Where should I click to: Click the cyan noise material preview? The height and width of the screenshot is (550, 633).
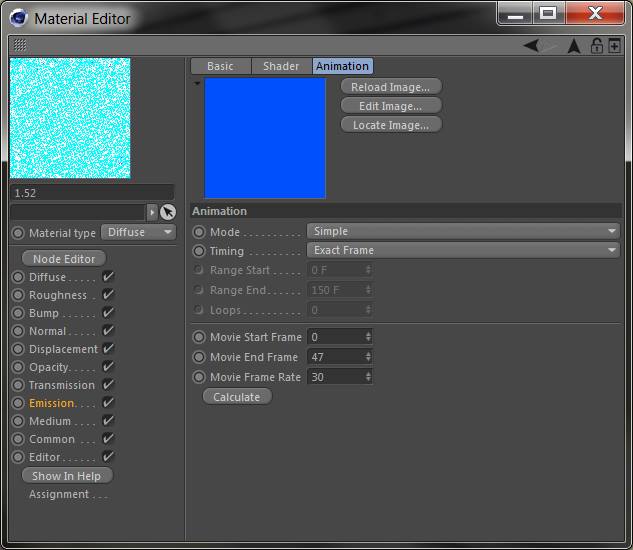70,118
